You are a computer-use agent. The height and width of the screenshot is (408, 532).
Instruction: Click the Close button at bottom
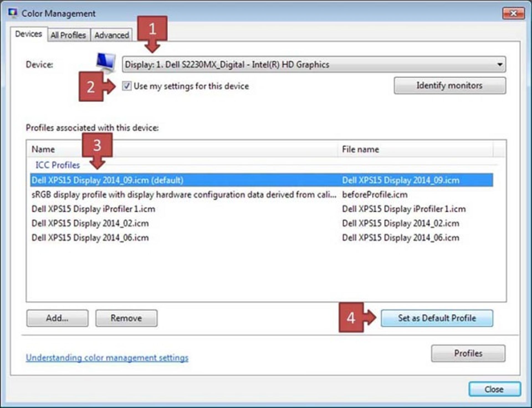point(494,389)
